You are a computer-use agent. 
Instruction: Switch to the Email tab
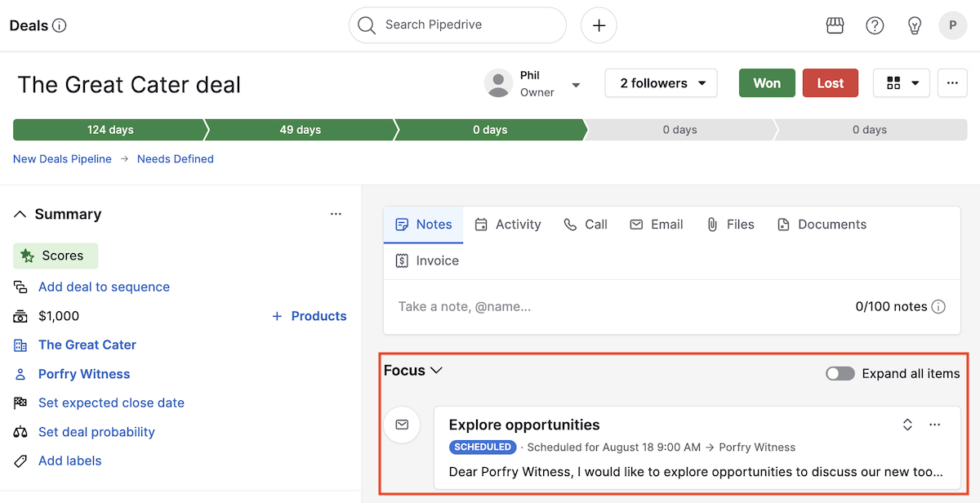point(657,225)
